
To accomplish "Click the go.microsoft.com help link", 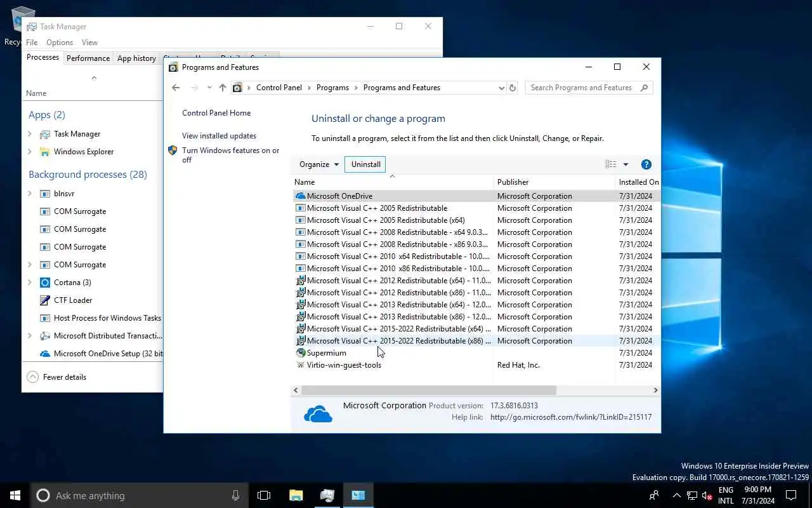I will (x=571, y=417).
